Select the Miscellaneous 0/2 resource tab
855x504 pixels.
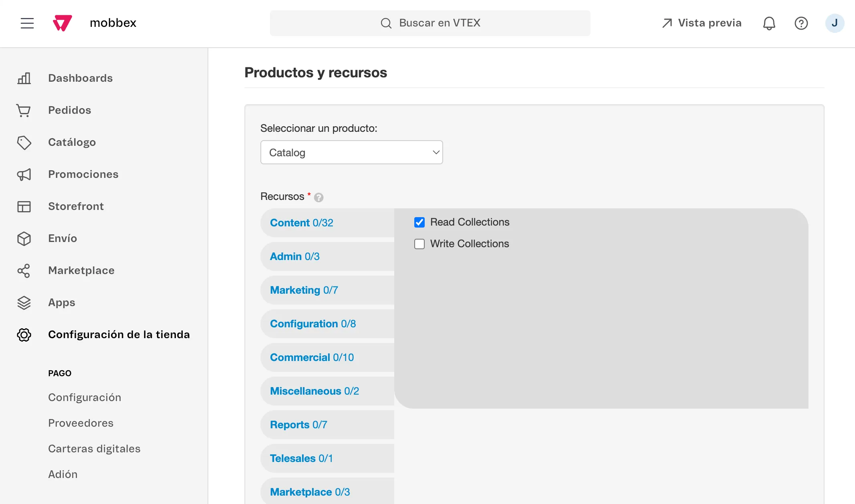point(327,391)
